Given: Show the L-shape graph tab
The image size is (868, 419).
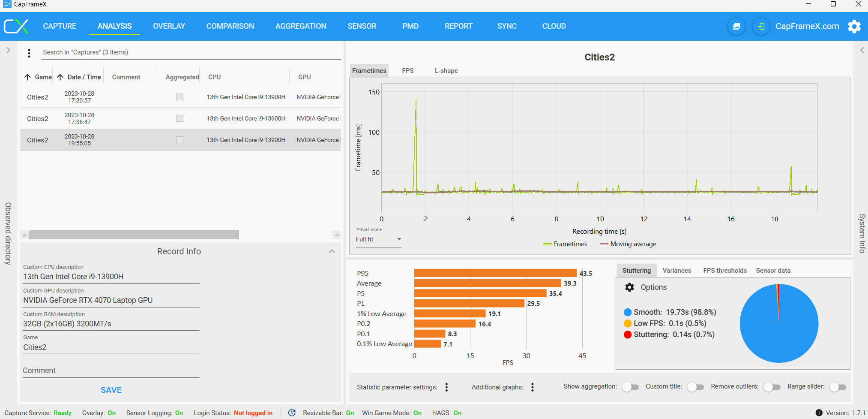Looking at the screenshot, I should [446, 71].
